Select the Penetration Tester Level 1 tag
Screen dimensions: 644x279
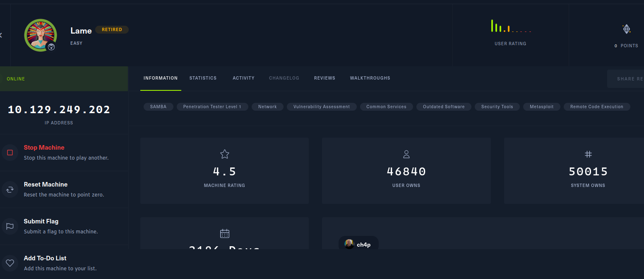tap(212, 107)
